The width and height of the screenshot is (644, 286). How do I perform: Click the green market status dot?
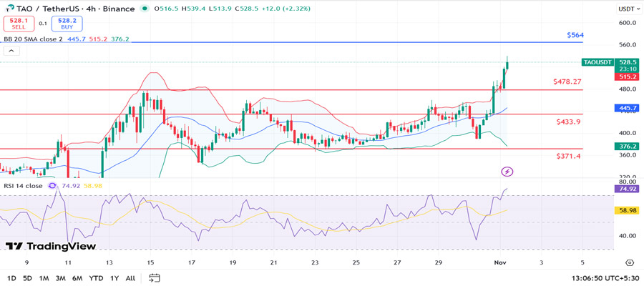click(x=146, y=9)
